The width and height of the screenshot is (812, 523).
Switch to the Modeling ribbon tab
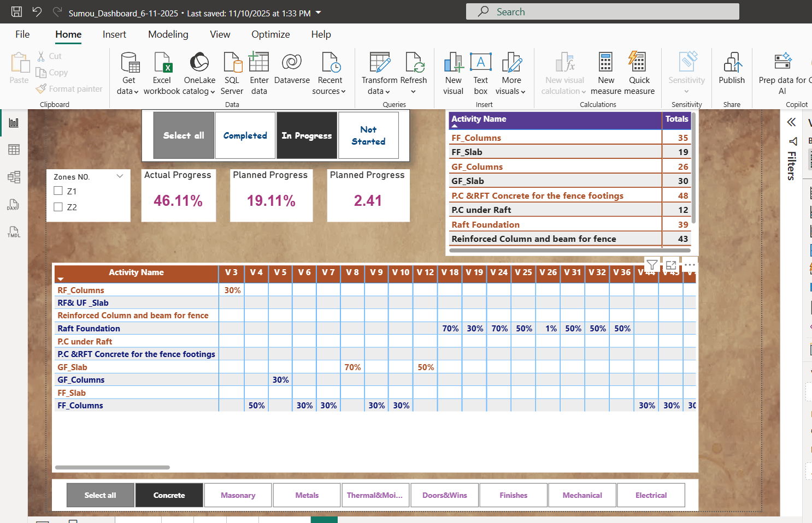[x=168, y=34]
